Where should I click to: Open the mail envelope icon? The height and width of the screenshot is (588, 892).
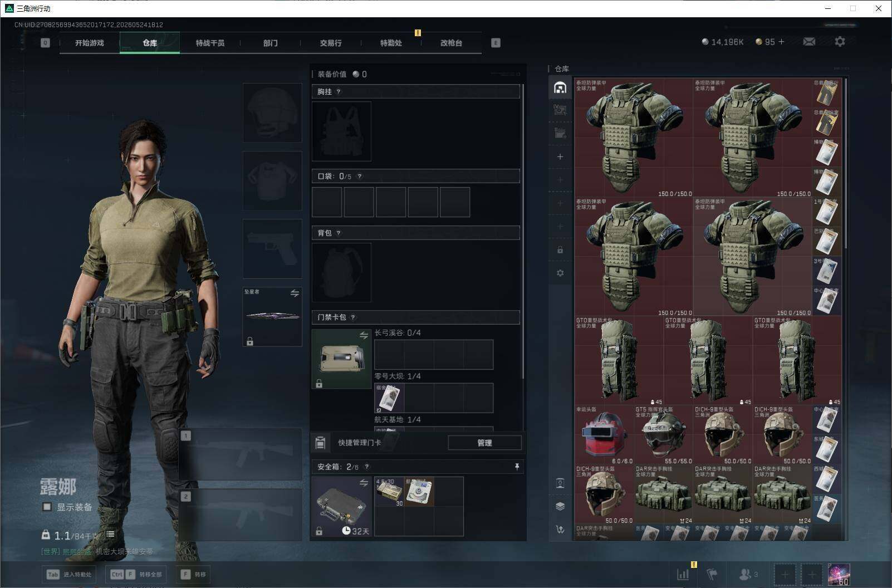point(809,42)
